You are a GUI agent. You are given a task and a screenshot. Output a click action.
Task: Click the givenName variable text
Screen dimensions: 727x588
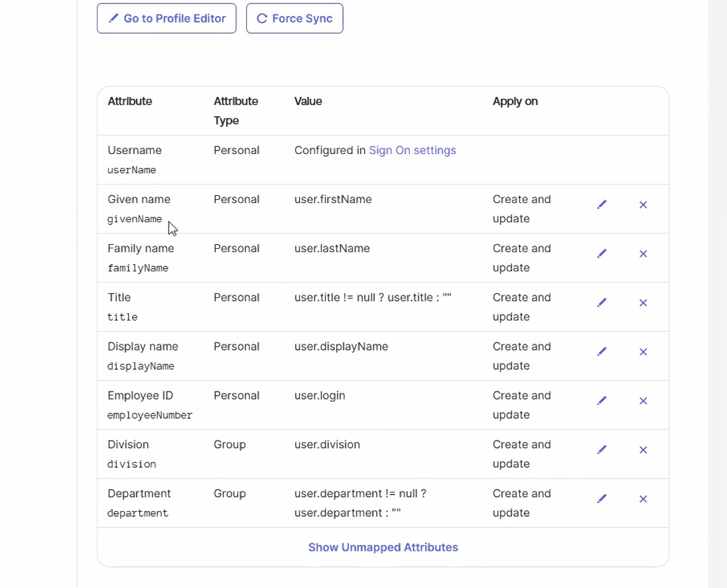click(135, 219)
